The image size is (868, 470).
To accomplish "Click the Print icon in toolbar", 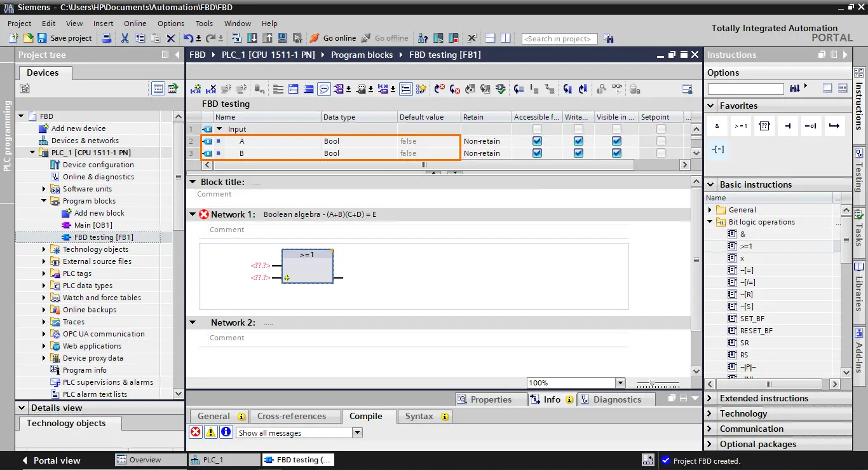I will tap(107, 38).
